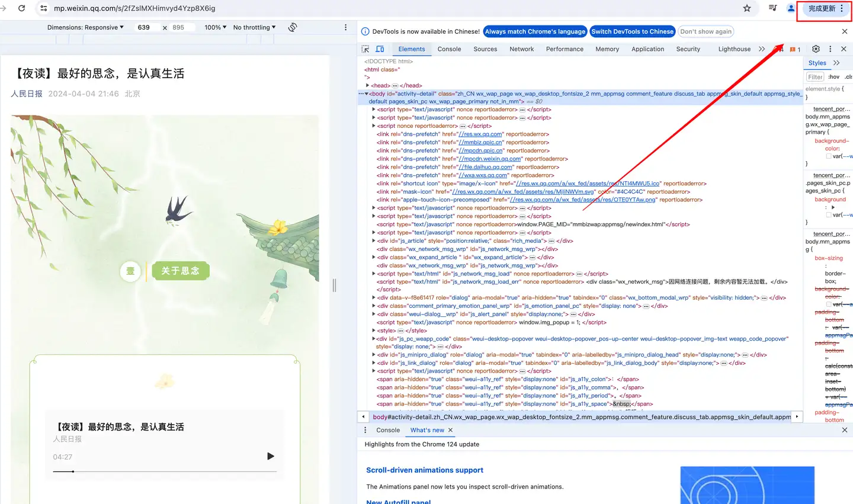This screenshot has width=853, height=504.
Task: Close the What's new tab
Action: tap(450, 430)
